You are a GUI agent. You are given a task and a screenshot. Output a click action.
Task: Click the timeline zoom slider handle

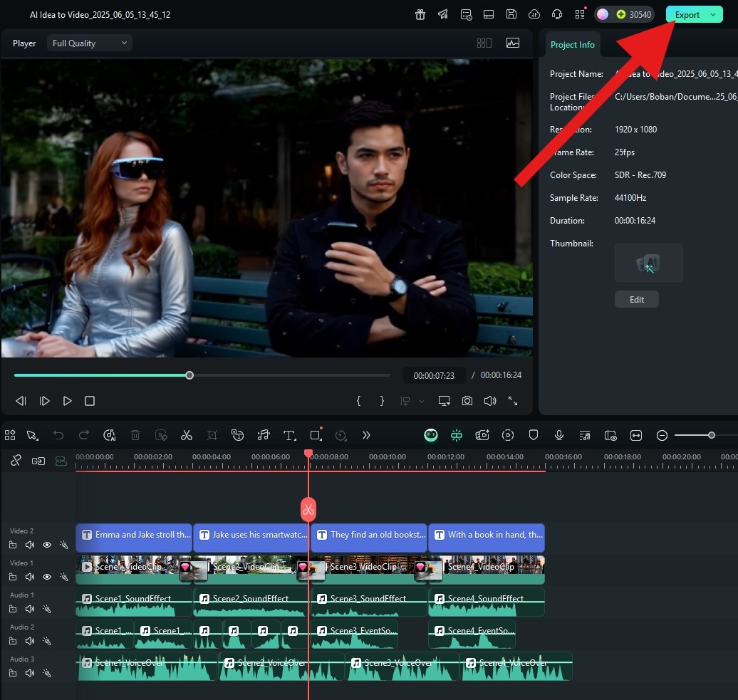click(x=711, y=435)
